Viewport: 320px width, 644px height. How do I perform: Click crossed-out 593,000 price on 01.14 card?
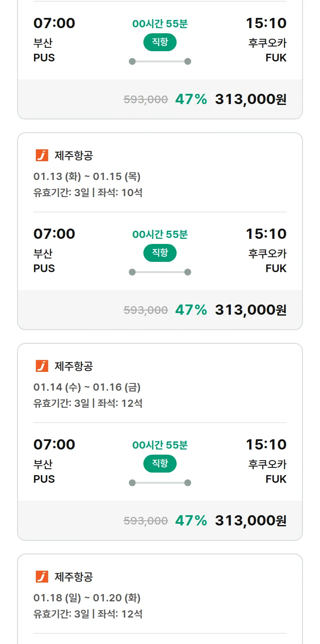point(145,521)
